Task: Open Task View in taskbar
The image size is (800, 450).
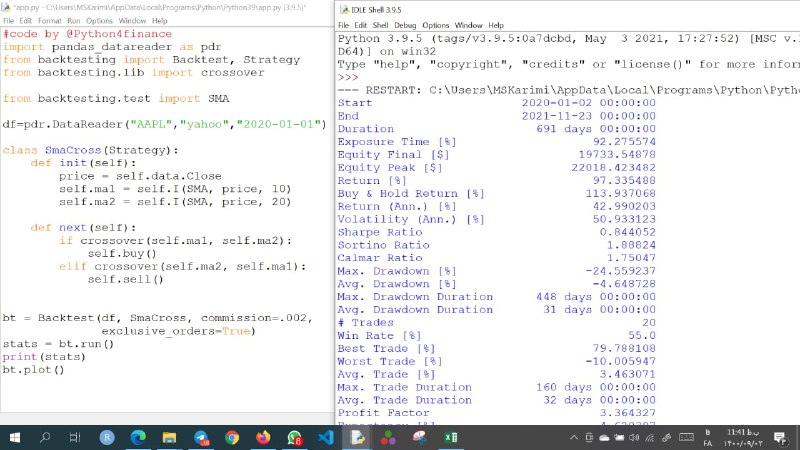Action: pyautogui.click(x=75, y=437)
